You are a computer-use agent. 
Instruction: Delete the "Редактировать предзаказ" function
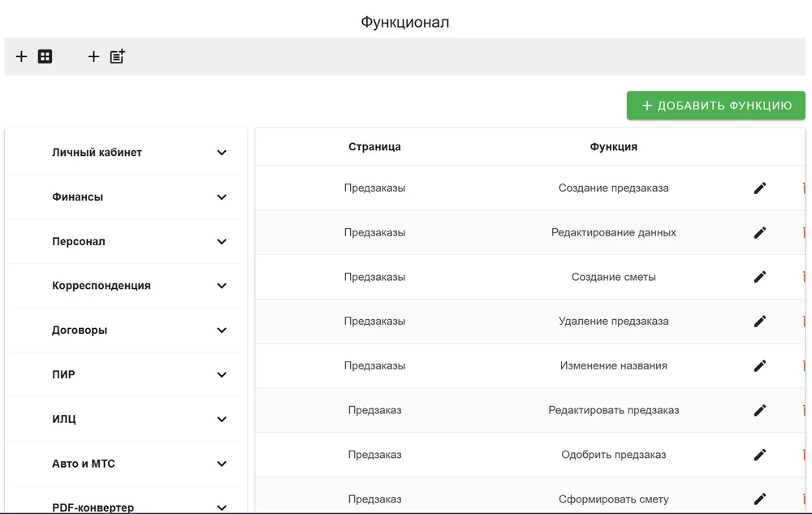[x=804, y=410]
